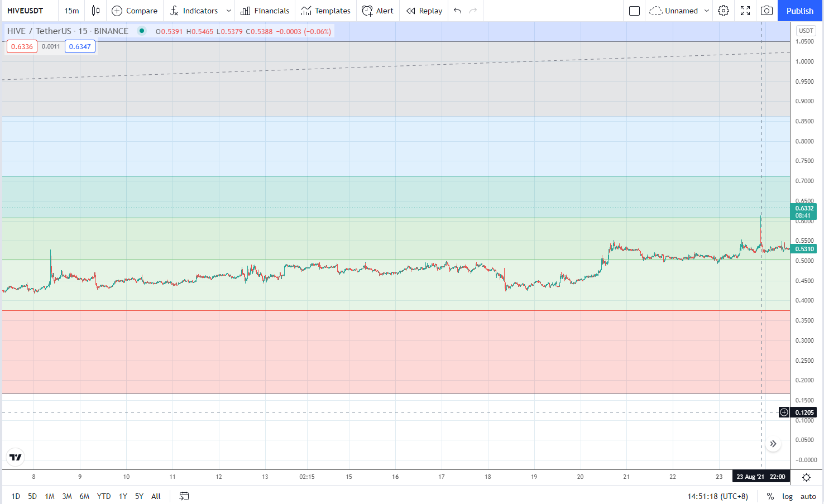Expand the indicators favorites arrow
Screen dimensions: 824x504
point(229,11)
